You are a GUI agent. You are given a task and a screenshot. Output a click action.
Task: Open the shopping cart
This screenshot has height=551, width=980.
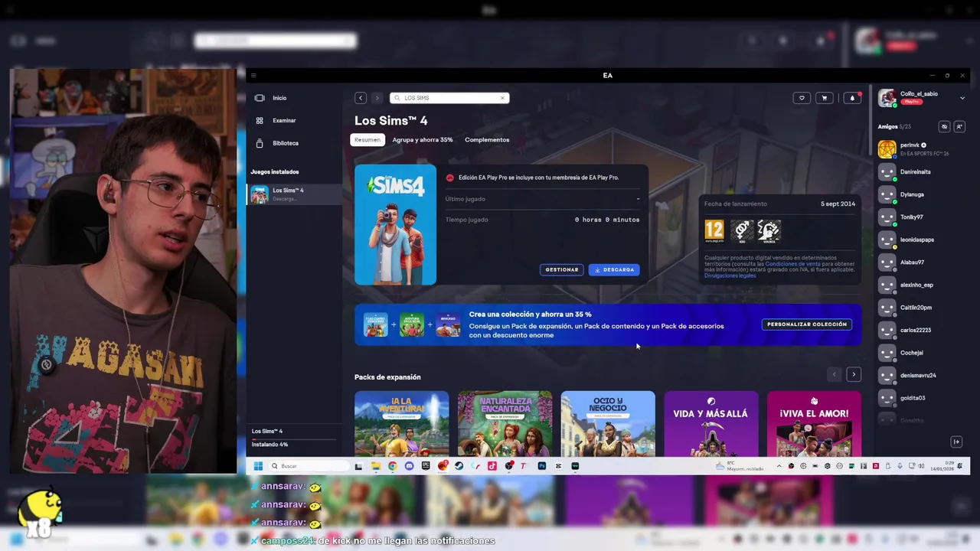[825, 98]
